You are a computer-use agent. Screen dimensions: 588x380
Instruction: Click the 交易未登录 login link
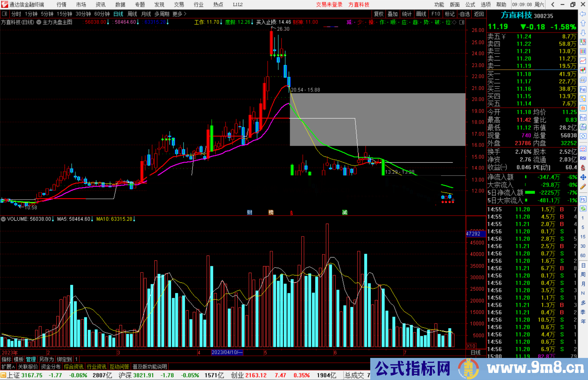[329, 5]
